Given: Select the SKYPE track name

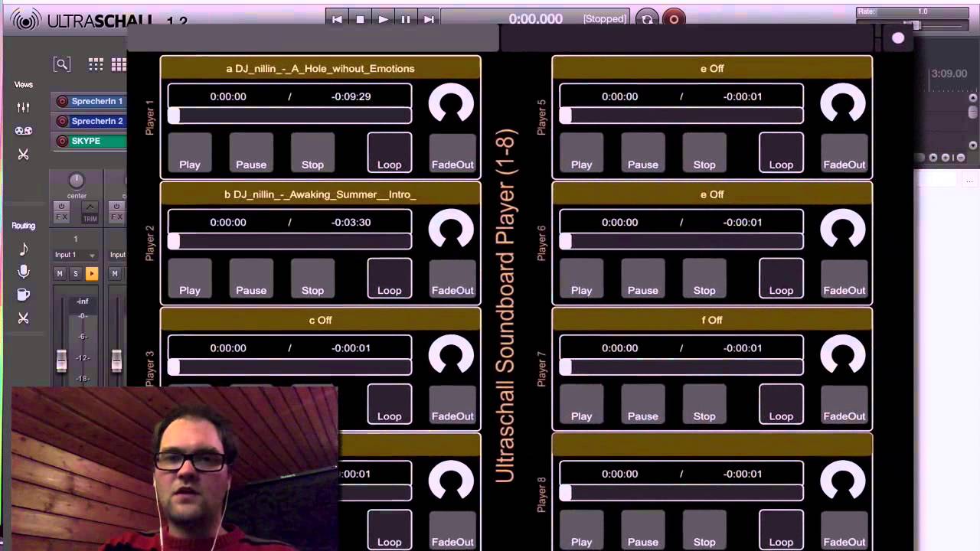Looking at the screenshot, I should point(86,141).
